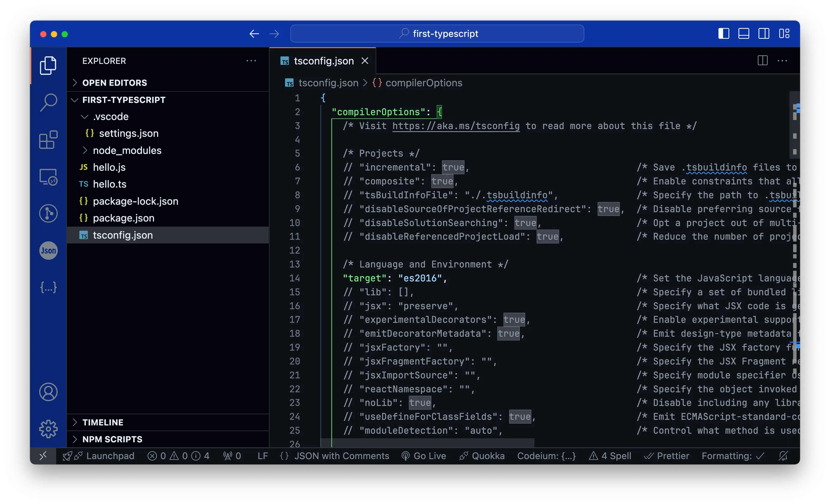
Task: Open the aka.ms/tsconfig link
Action: click(x=456, y=126)
